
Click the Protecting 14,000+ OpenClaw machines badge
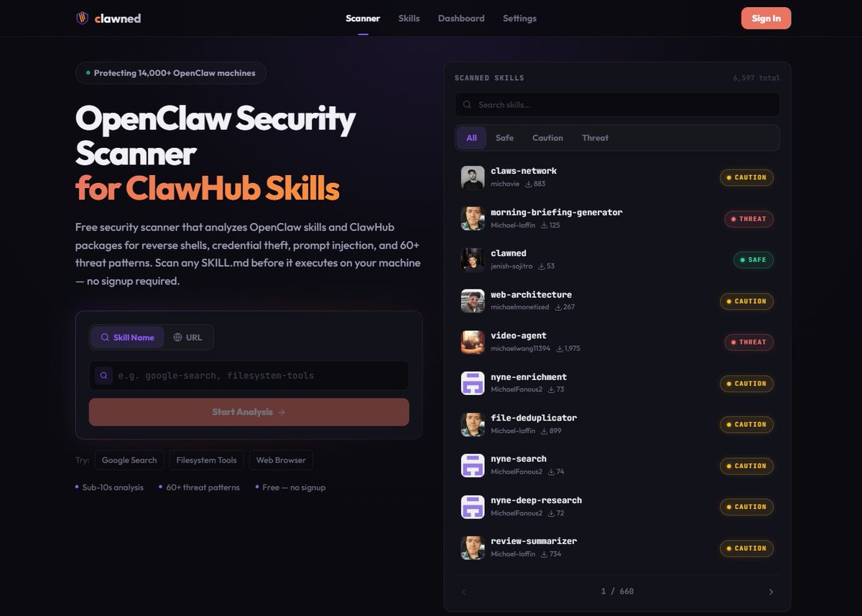coord(171,73)
